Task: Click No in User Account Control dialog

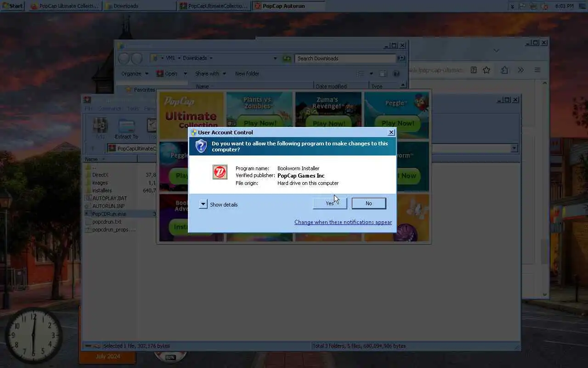Action: 369,203
